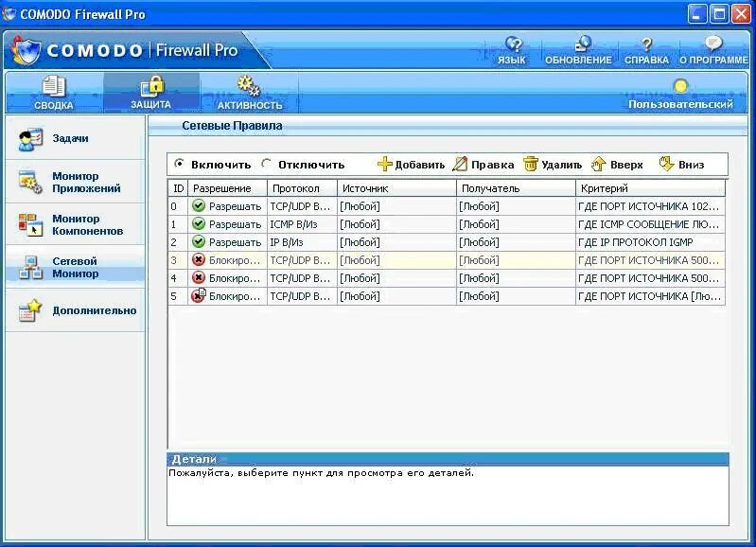Select the ICMP В/Из protocol cell

[302, 224]
